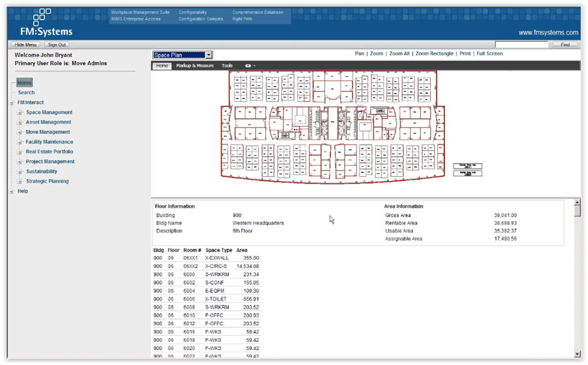Open Strategic Planning tree item
The height and width of the screenshot is (365, 588).
tap(47, 181)
